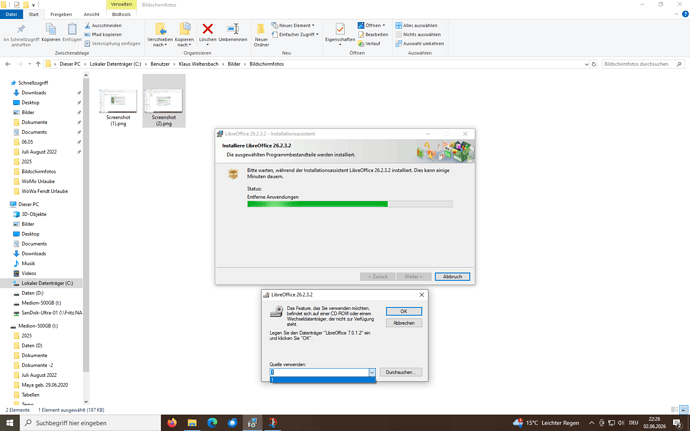Choose Bearbeiten in the Öffnen group
Image resolution: width=690 pixels, height=431 pixels.
[x=373, y=34]
